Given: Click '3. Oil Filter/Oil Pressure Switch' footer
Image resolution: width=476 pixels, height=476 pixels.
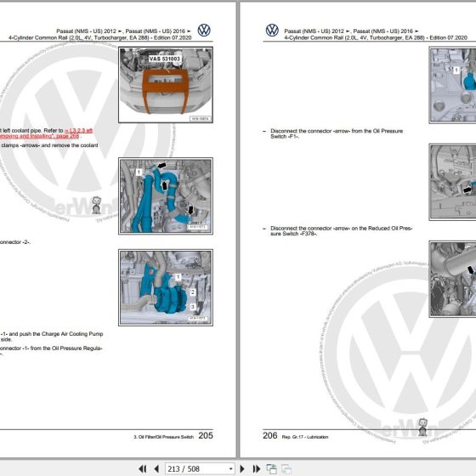Looking at the screenshot, I should (x=163, y=437).
